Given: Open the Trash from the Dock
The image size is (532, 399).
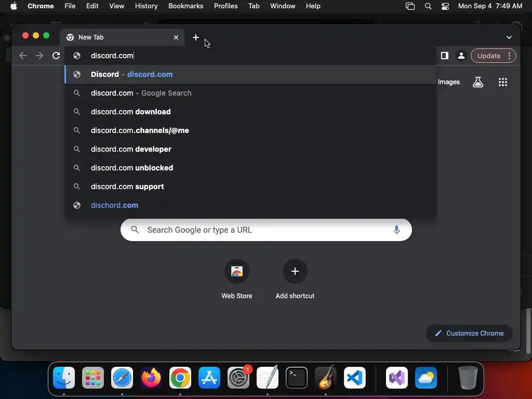Looking at the screenshot, I should pos(468,378).
